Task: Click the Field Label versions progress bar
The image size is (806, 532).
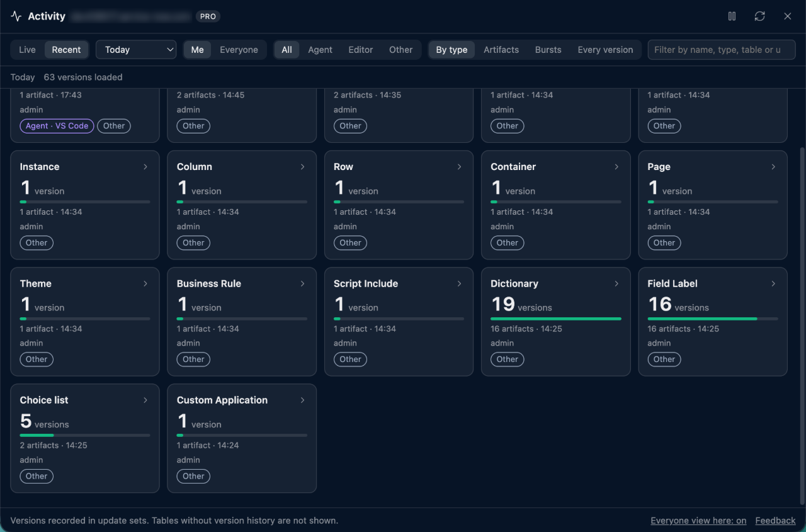Action: (x=713, y=319)
